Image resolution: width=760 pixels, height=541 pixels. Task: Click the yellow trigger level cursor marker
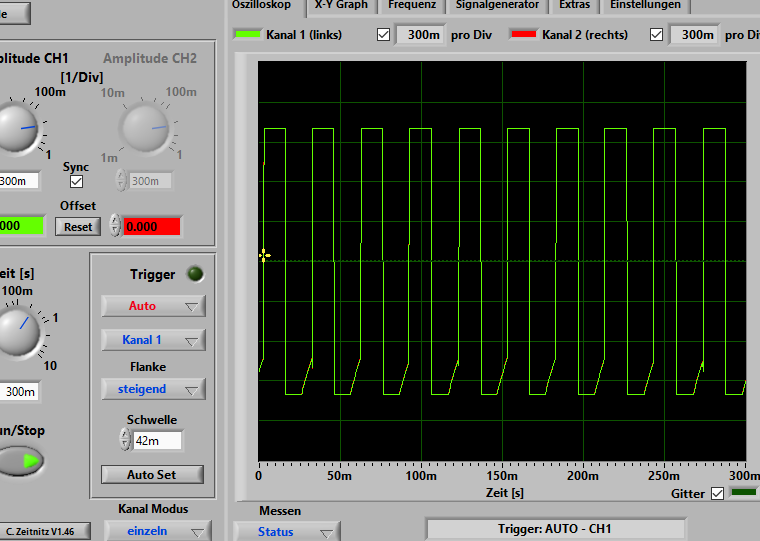(x=264, y=255)
